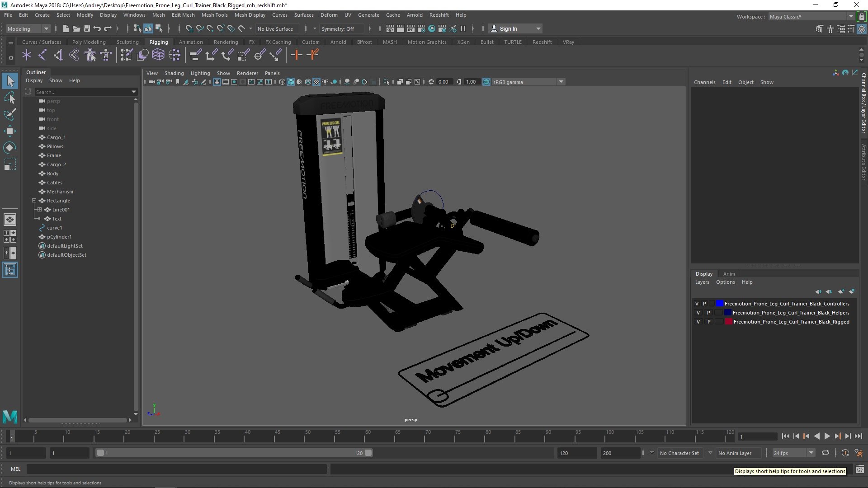868x488 pixels.
Task: Open the sRGB gamma view transform dropdown
Action: [528, 82]
